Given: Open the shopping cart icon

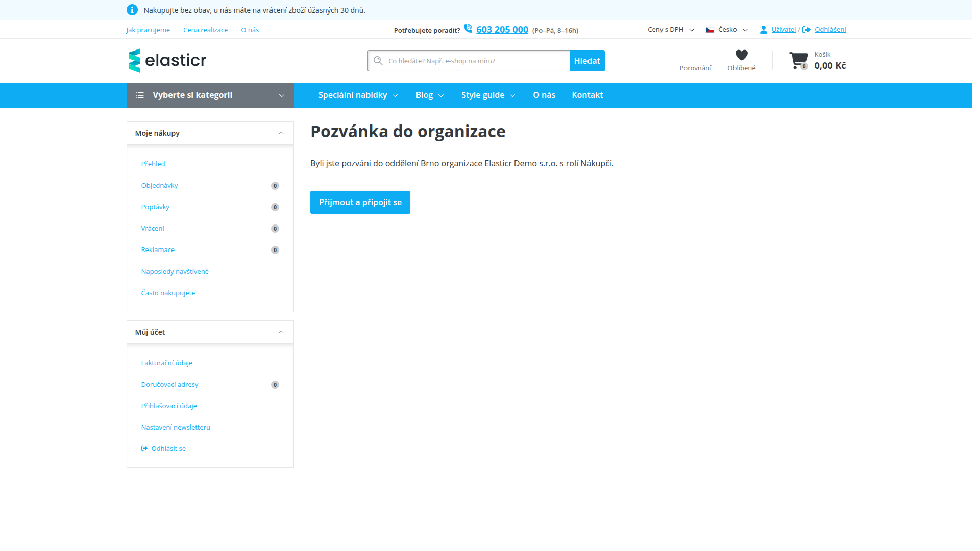Looking at the screenshot, I should pos(798,60).
